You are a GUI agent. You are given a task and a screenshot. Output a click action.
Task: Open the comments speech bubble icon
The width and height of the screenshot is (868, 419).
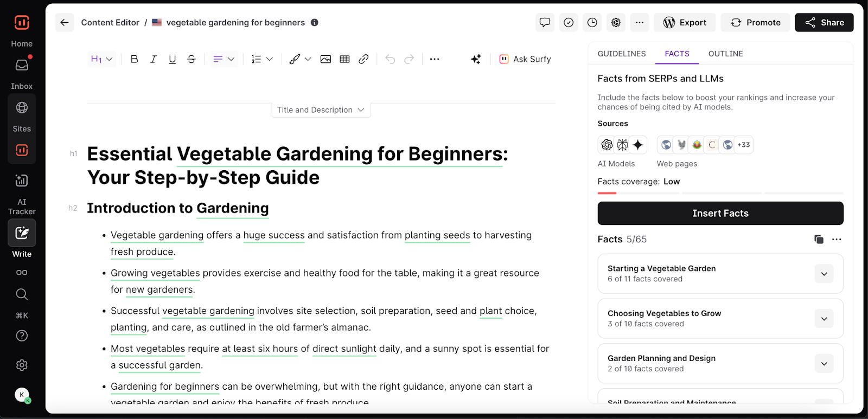[545, 22]
